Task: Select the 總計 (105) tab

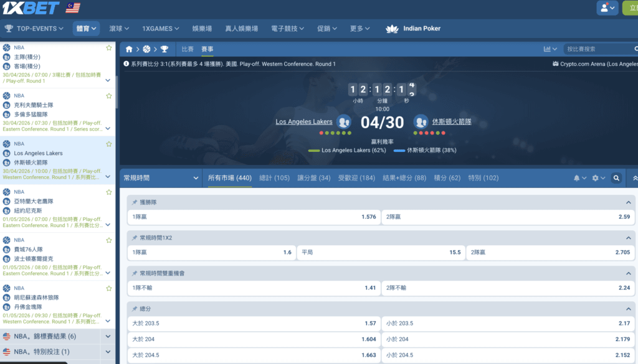Action: click(274, 178)
